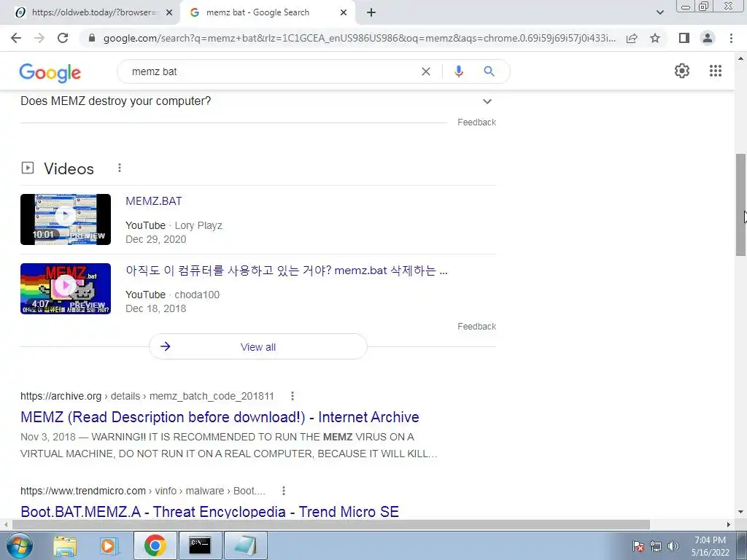This screenshot has width=747, height=560.
Task: Click the scroll down arrow
Action: tap(740, 512)
